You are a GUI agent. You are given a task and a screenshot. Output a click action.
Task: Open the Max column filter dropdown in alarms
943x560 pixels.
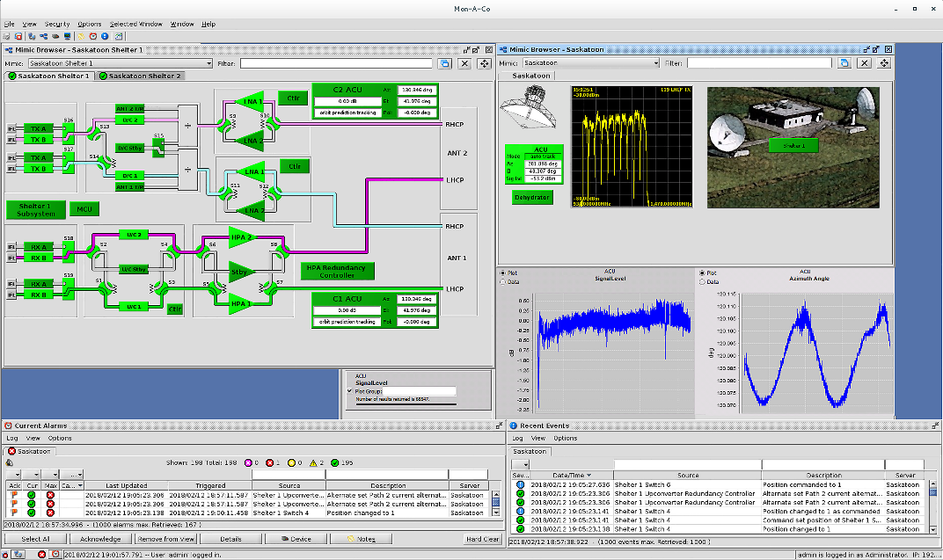tap(50, 475)
